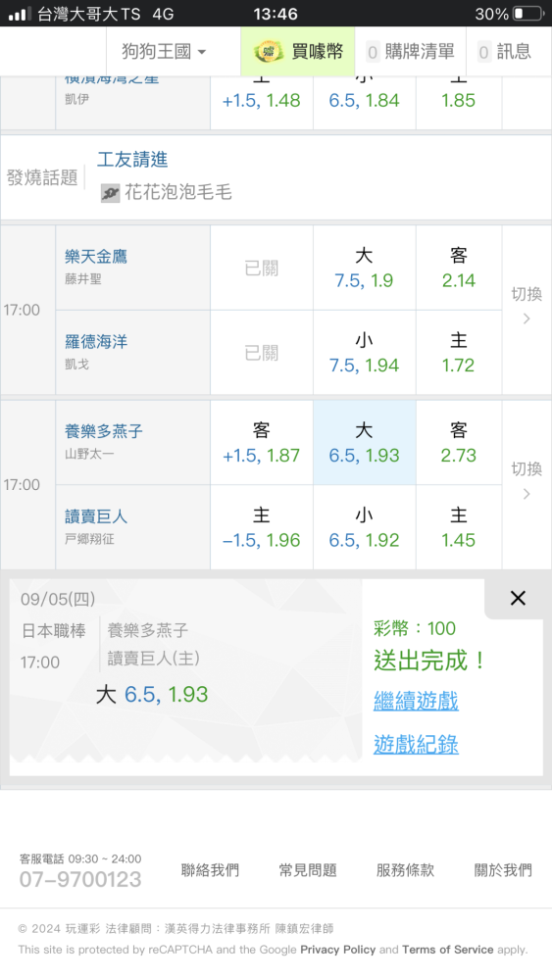Open the Privacy Policy link
552x980 pixels.
tap(337, 950)
